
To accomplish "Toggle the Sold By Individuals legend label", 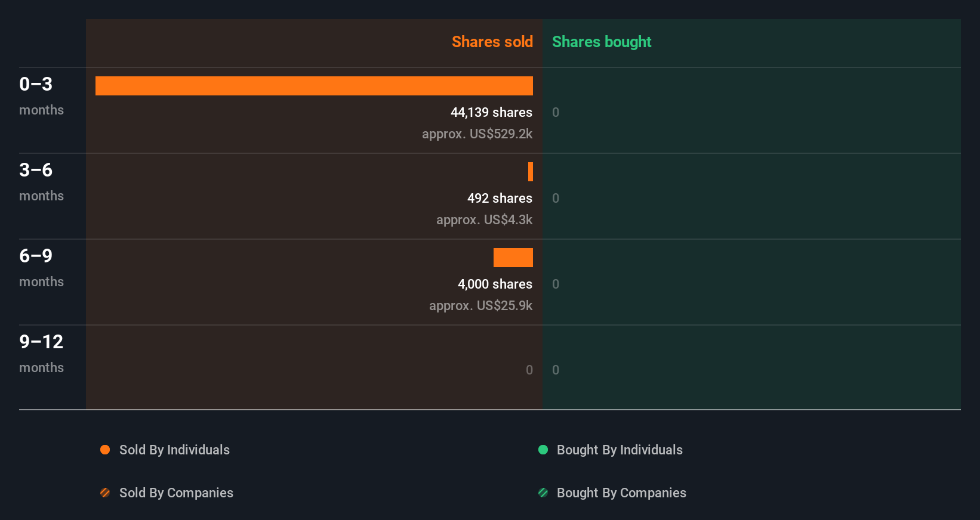I will coord(174,450).
